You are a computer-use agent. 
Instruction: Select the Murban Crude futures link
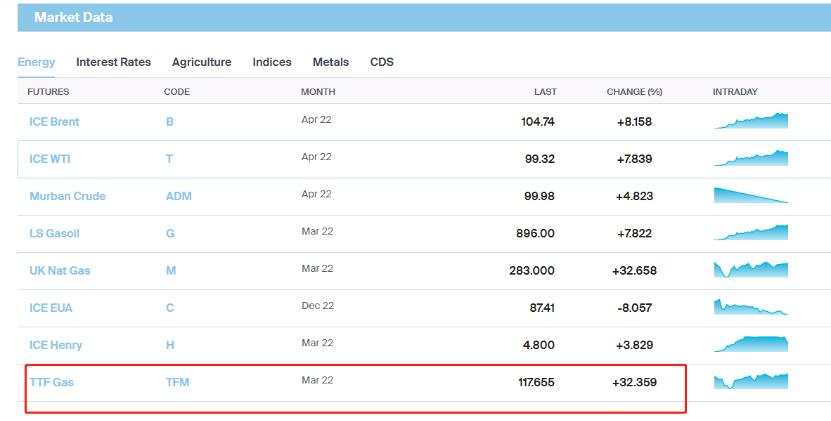[x=67, y=196]
